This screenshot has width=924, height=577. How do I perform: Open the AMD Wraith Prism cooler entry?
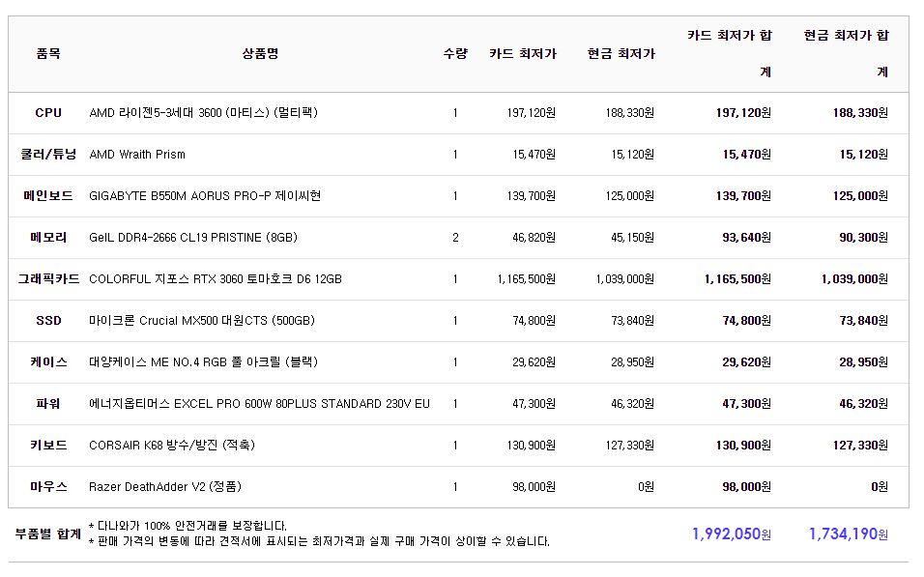click(x=137, y=155)
